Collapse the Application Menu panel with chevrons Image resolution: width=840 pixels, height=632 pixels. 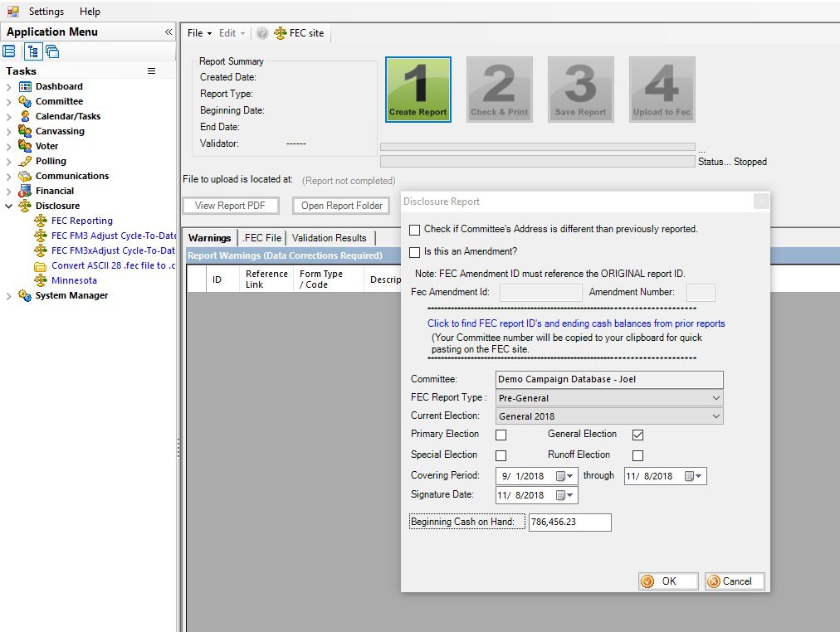tap(168, 32)
